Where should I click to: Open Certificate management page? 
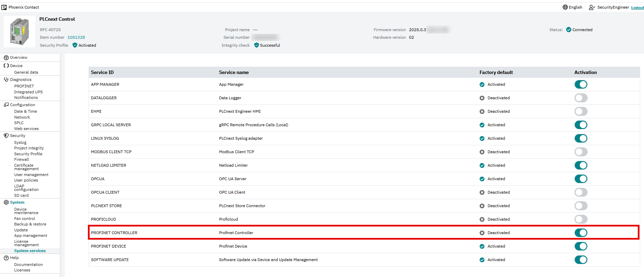tap(26, 167)
